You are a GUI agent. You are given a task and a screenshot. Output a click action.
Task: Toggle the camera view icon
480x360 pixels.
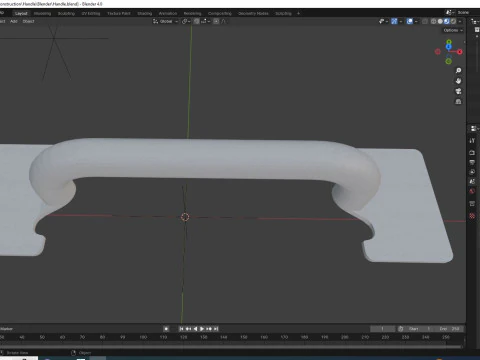point(458,91)
